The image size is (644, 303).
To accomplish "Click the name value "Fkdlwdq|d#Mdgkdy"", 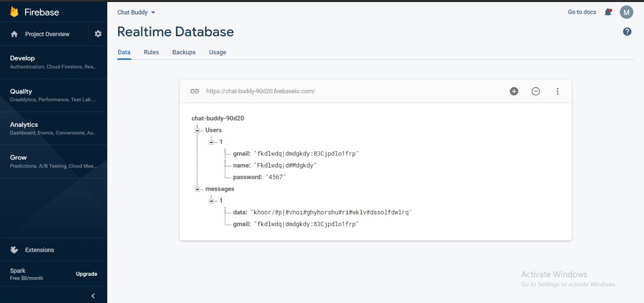I will (285, 165).
